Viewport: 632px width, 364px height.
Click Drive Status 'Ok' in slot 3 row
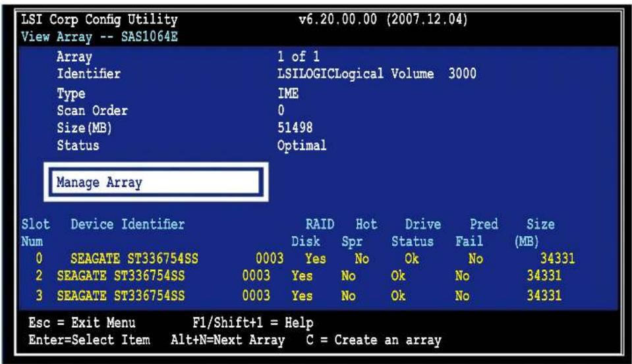pyautogui.click(x=398, y=296)
